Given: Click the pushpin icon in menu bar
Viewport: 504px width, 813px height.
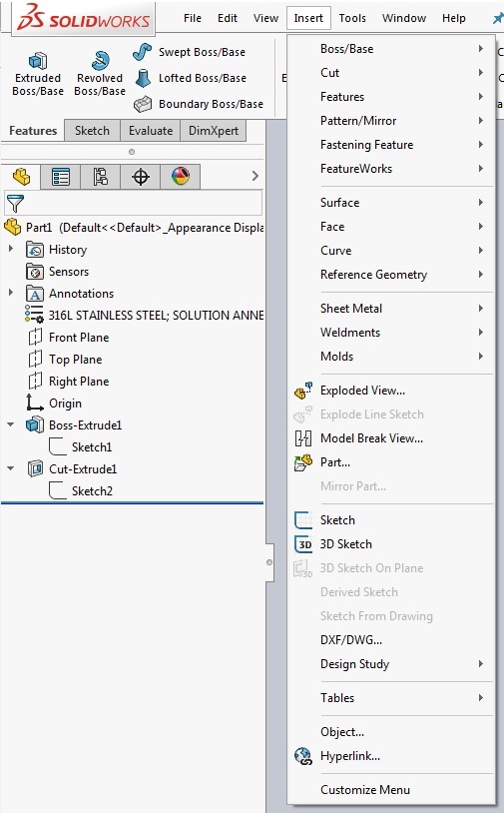Looking at the screenshot, I should 498,18.
